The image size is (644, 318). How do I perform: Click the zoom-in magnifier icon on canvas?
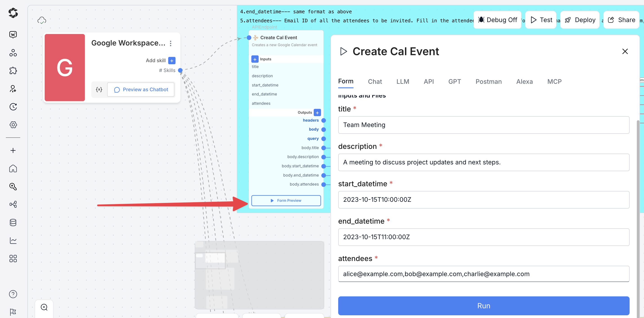coord(44,307)
